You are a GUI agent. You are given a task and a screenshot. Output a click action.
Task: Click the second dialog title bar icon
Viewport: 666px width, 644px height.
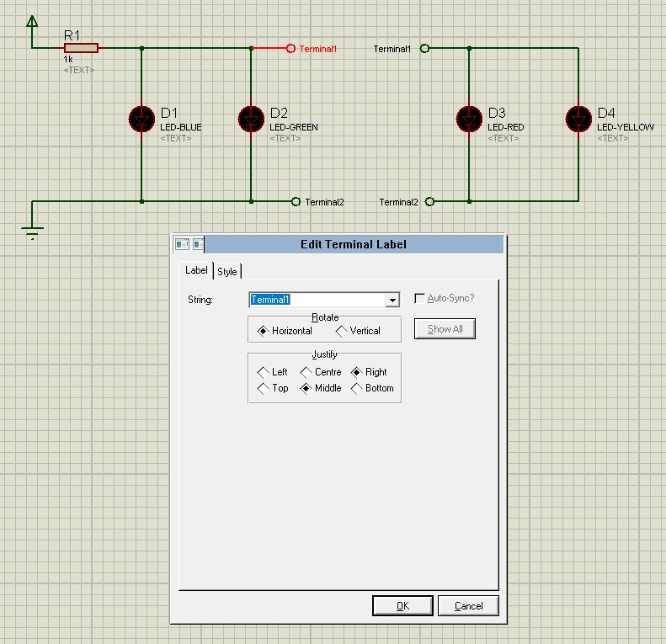tap(198, 244)
